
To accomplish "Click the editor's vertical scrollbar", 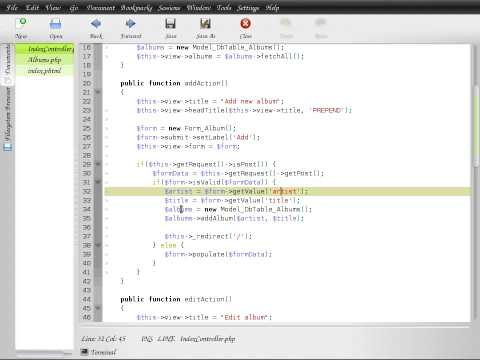I will (476, 183).
